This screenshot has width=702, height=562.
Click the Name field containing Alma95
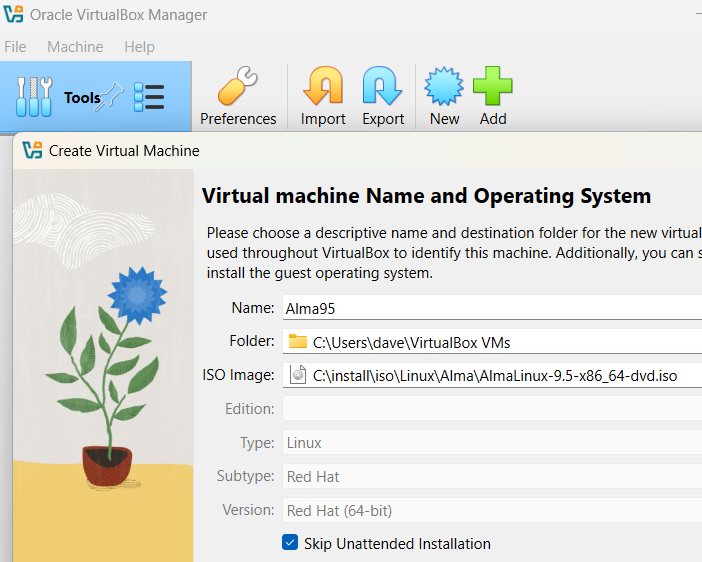click(492, 308)
